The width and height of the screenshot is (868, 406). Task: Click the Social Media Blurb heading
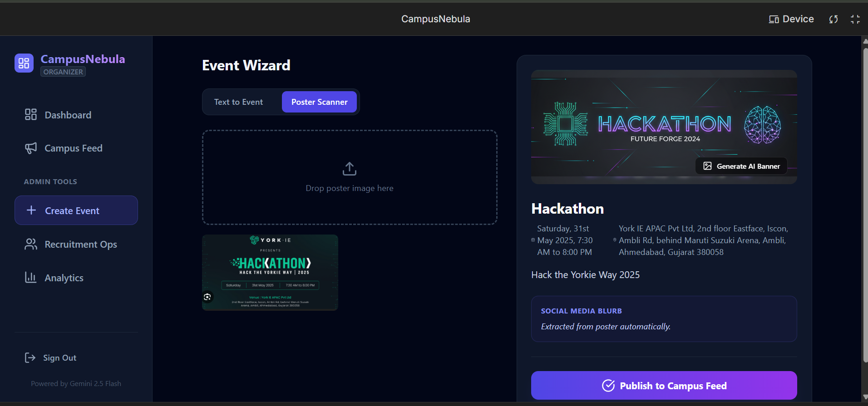pos(581,311)
